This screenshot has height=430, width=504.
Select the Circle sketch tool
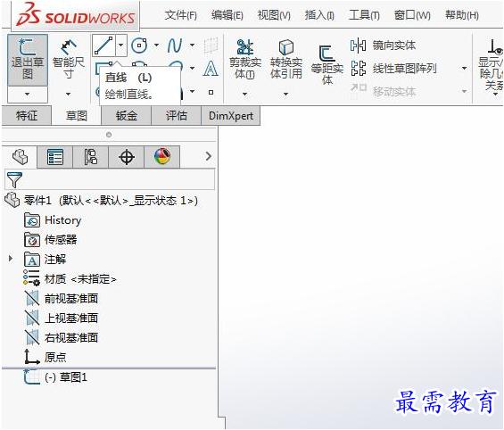click(x=140, y=45)
